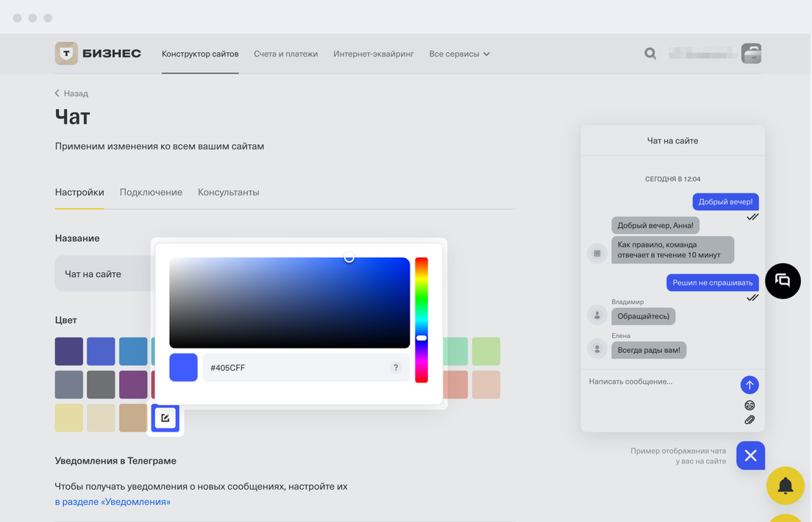Click the black chat widget bubble icon
The width and height of the screenshot is (812, 522).
tap(783, 281)
